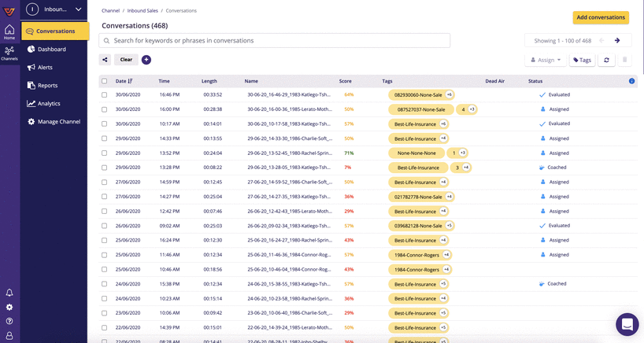Open the Home icon in the sidebar
The width and height of the screenshot is (644, 343).
click(x=9, y=31)
